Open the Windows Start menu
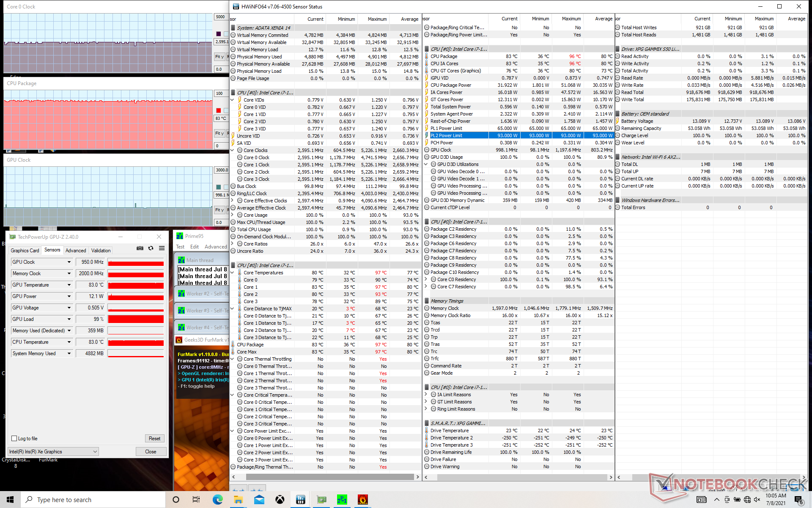This screenshot has width=812, height=508. tap(10, 500)
